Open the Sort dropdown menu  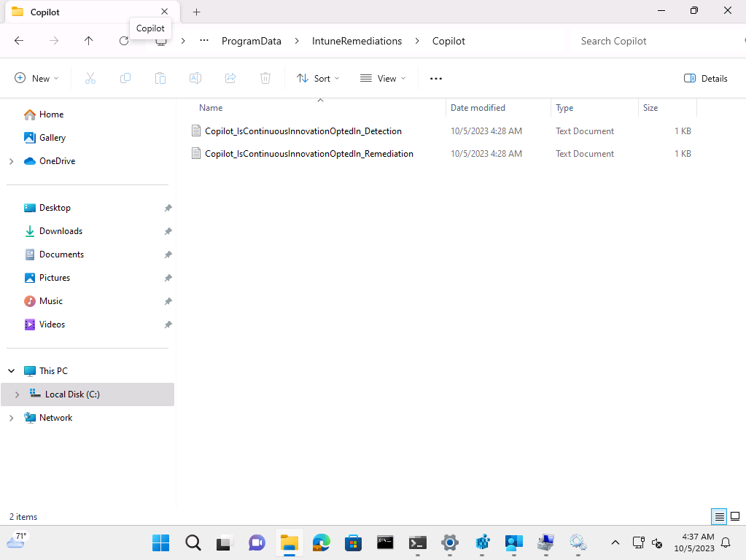click(x=318, y=79)
